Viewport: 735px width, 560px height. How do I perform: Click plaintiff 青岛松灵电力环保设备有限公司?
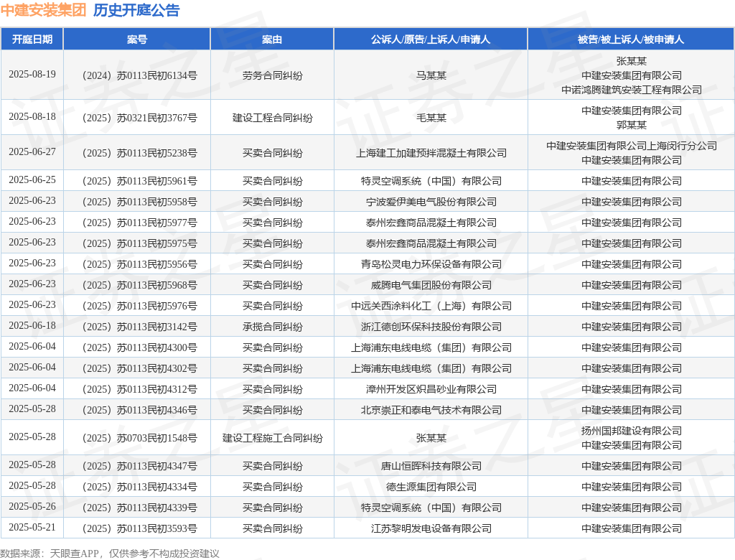pos(431,264)
